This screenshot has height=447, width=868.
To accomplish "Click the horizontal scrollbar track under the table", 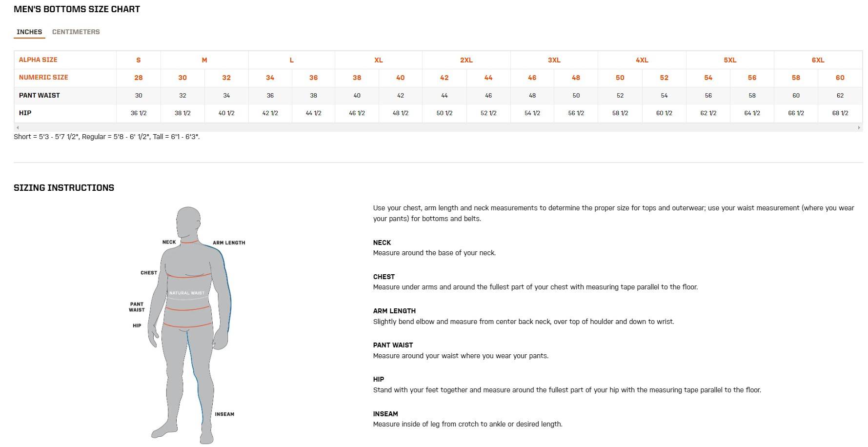I will pyautogui.click(x=438, y=128).
